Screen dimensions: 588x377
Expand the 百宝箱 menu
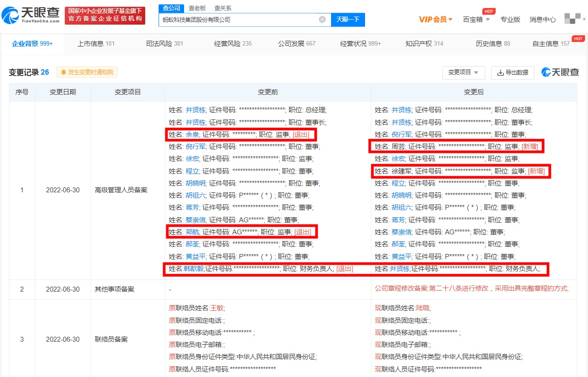[x=476, y=19]
